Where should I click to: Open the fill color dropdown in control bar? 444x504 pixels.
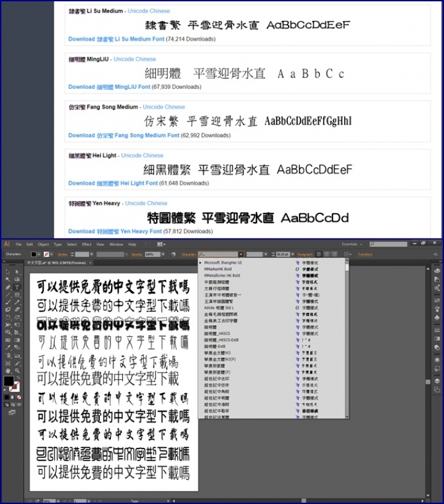[39, 254]
